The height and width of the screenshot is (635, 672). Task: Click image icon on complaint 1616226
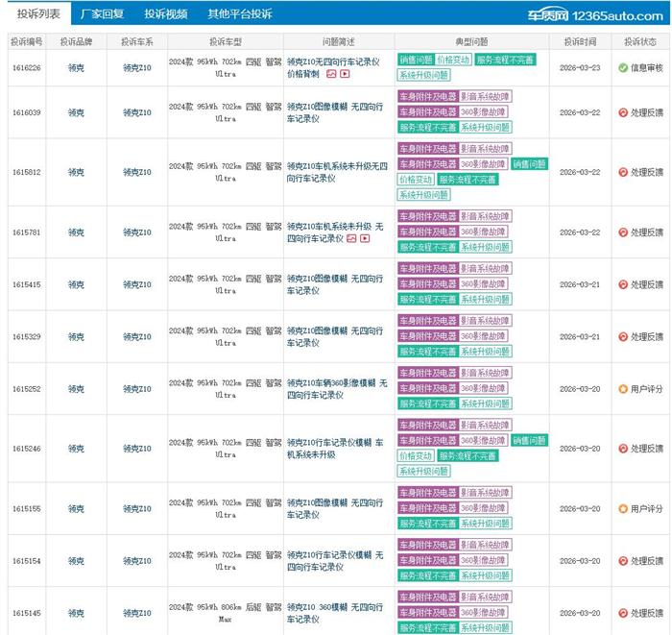331,74
